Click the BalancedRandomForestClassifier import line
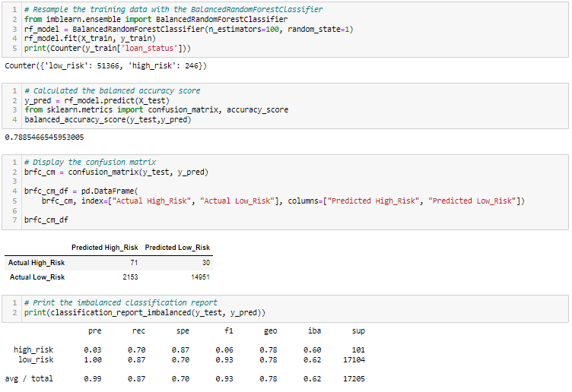 pos(156,19)
